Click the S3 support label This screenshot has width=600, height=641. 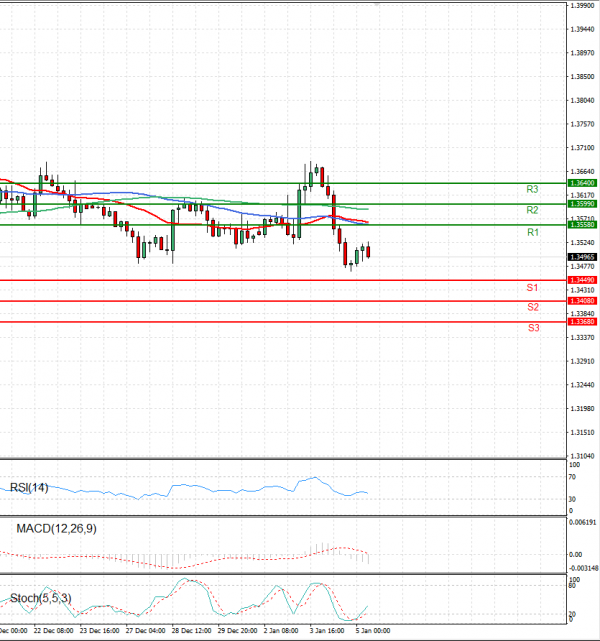pyautogui.click(x=533, y=328)
